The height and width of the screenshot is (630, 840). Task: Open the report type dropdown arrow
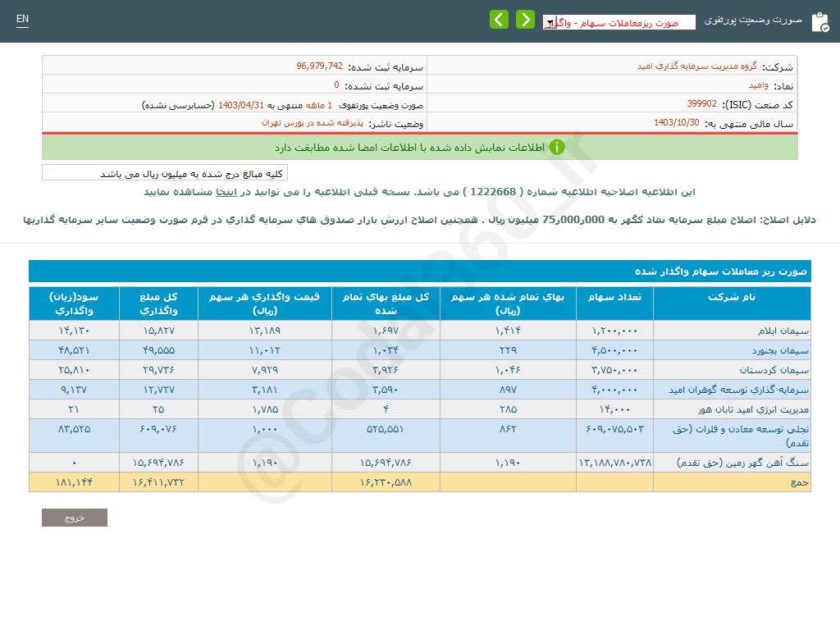click(x=550, y=21)
